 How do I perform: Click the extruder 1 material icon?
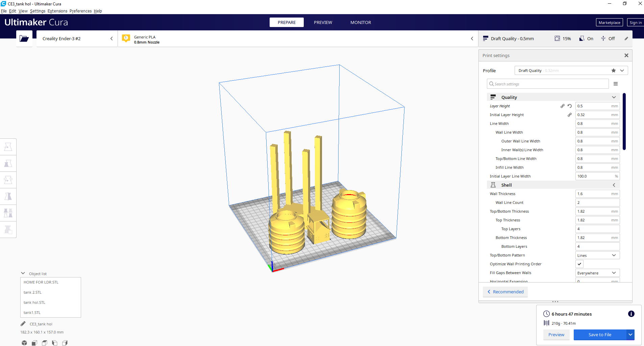pos(126,38)
